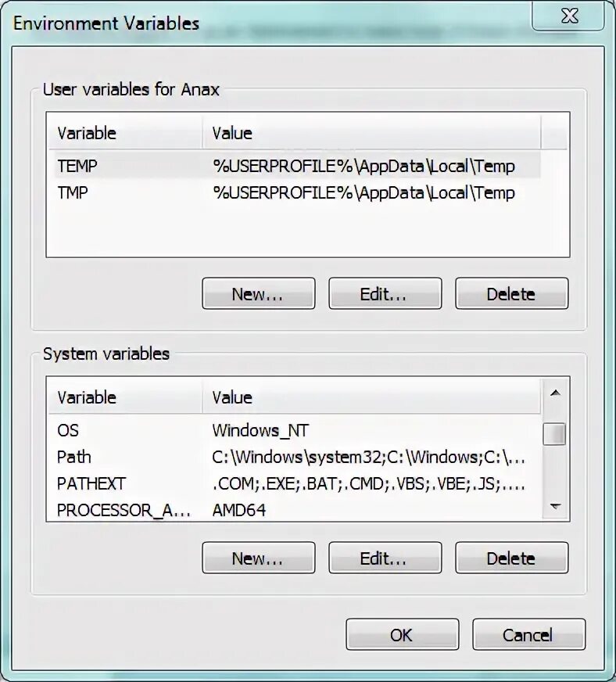The height and width of the screenshot is (682, 616).
Task: Click the .COM;.EXE;.BAT value
Action: [369, 483]
